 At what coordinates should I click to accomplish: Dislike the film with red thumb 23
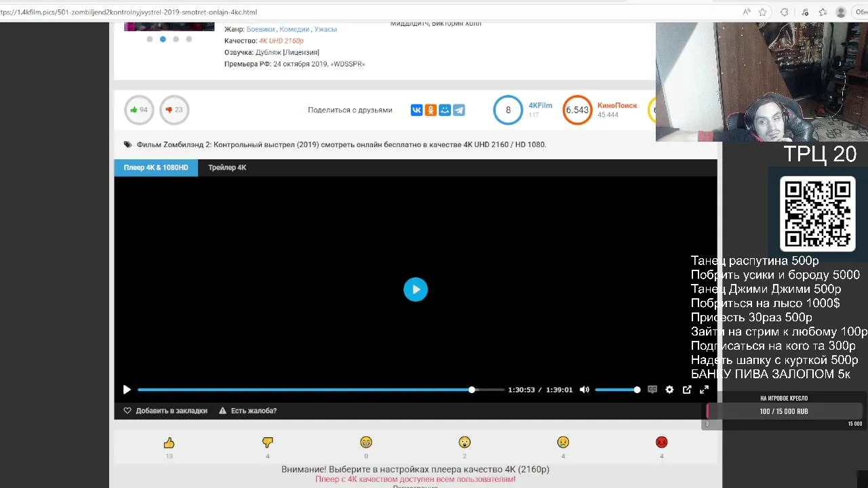(174, 110)
